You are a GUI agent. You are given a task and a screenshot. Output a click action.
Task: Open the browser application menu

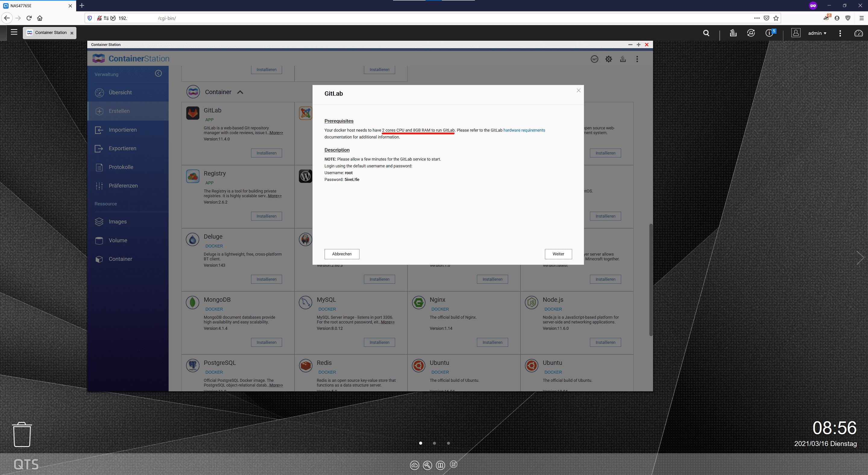(861, 18)
